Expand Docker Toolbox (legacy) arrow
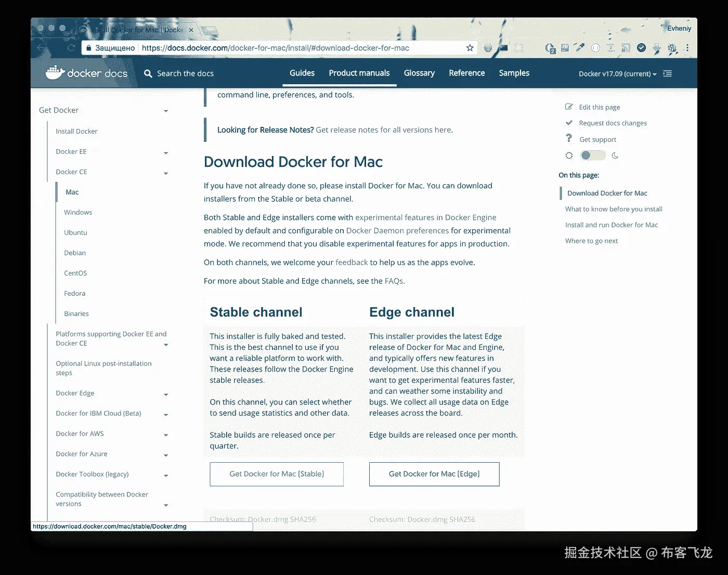The width and height of the screenshot is (728, 575). [x=166, y=476]
